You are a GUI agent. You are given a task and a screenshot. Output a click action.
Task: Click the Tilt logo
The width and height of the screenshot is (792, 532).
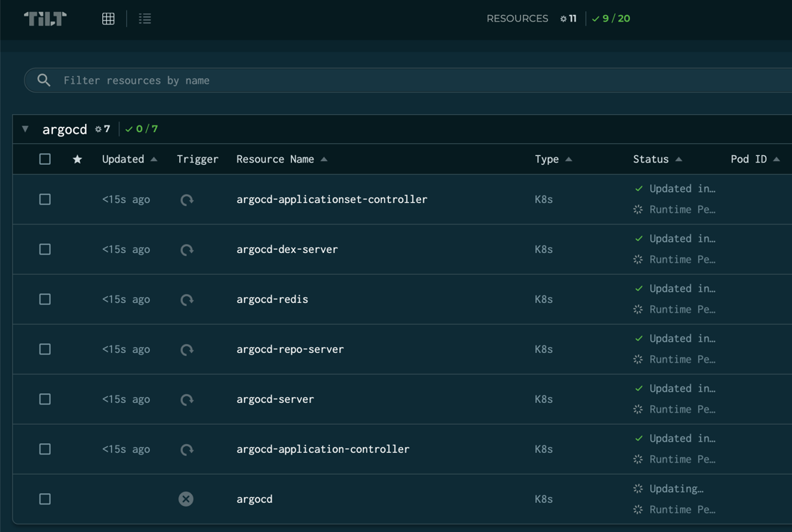click(x=46, y=19)
